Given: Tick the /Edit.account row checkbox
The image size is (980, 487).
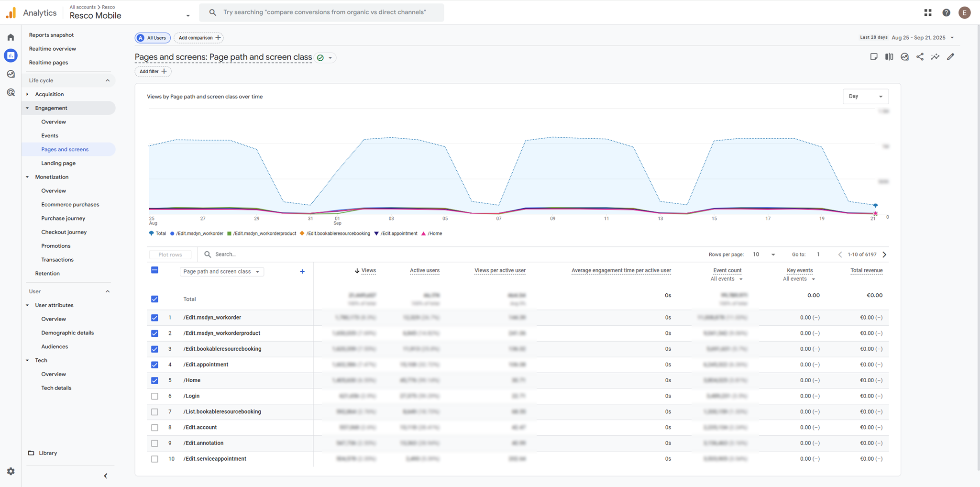Looking at the screenshot, I should 154,428.
